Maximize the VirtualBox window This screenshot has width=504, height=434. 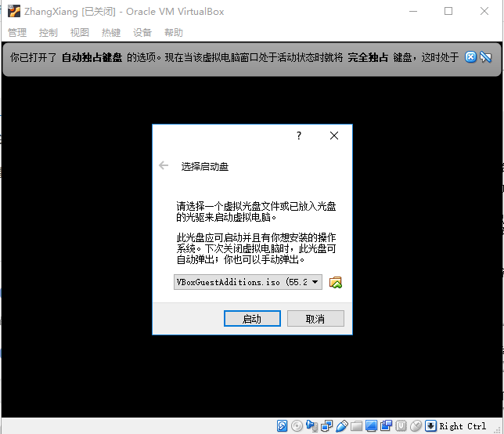point(448,11)
